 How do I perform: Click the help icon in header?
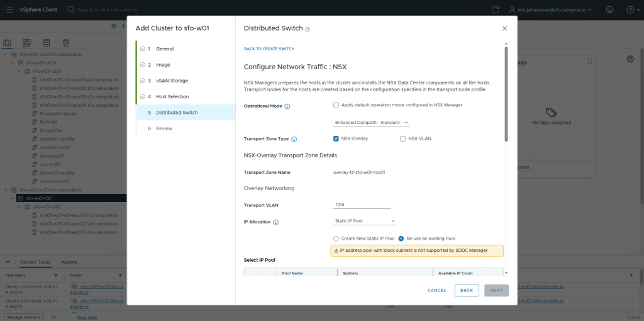tap(630, 10)
